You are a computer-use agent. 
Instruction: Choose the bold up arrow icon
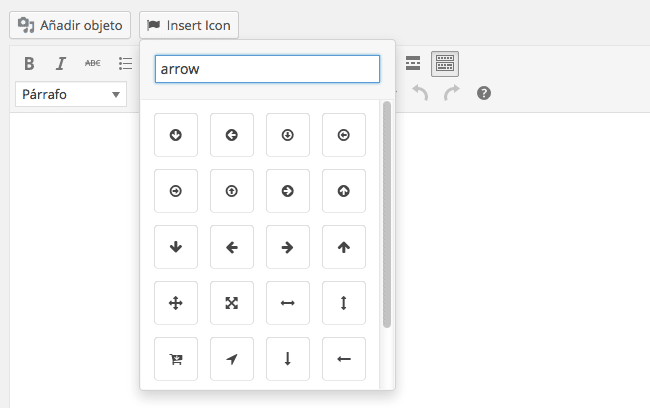click(344, 247)
